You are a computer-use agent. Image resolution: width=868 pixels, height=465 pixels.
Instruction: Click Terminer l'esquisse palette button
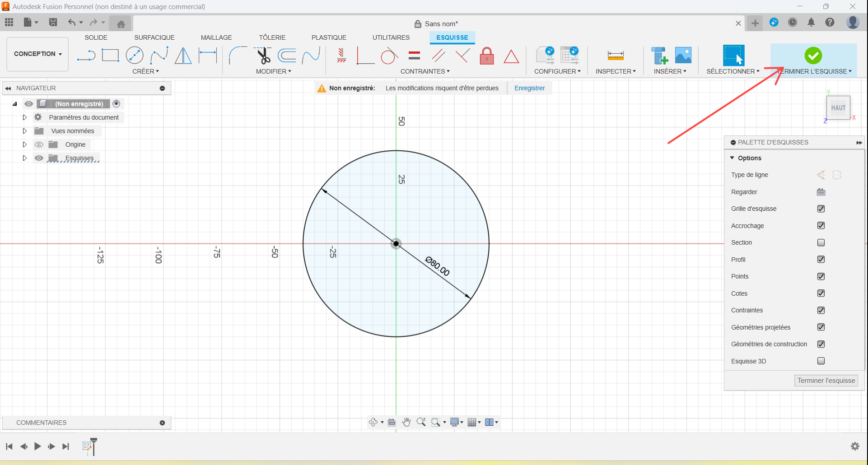pos(826,381)
